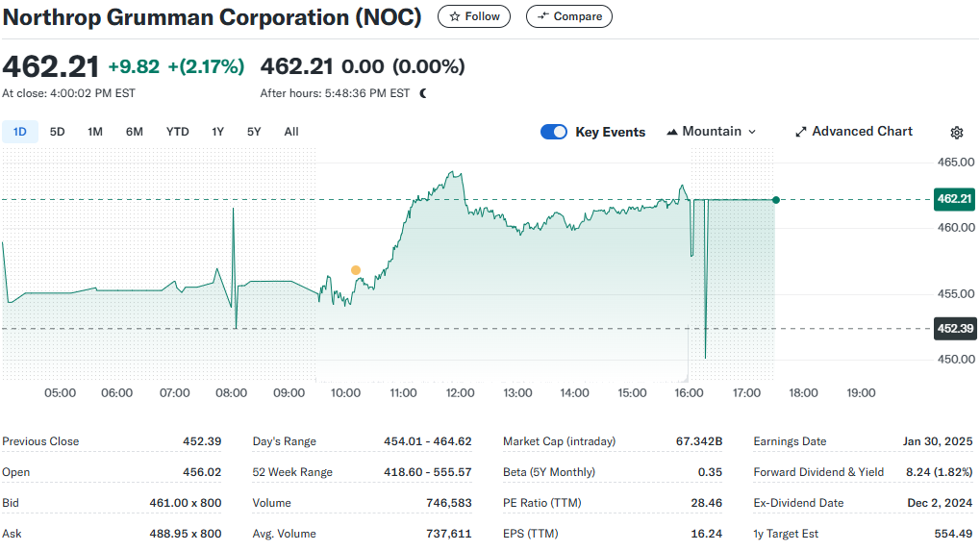Switch to the 6M range tab

point(135,132)
